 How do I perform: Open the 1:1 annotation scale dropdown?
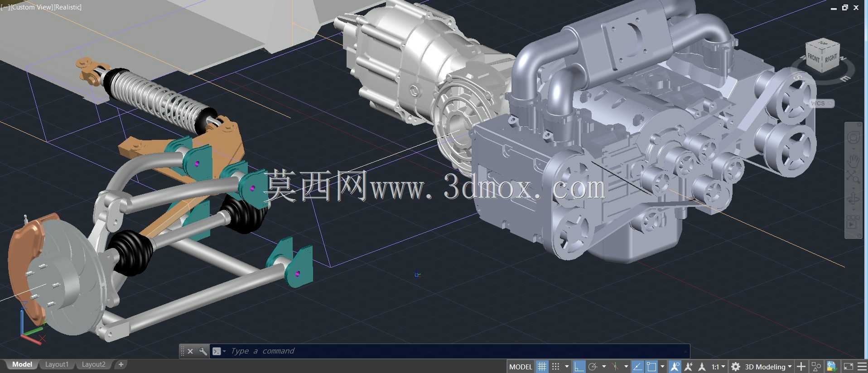point(719,367)
